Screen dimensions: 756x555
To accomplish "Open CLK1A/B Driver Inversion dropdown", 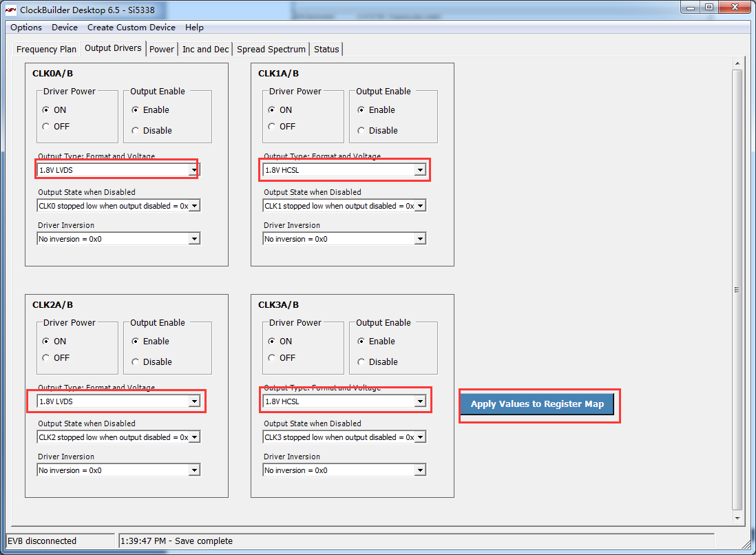I will click(344, 239).
